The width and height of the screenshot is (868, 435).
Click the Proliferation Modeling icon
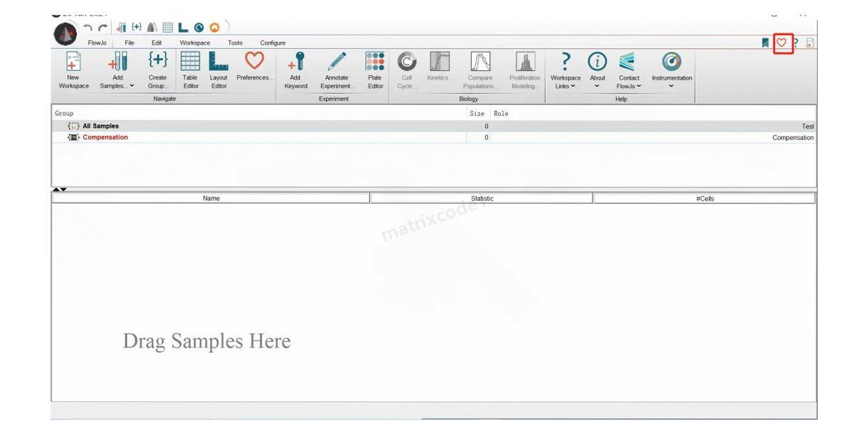(x=525, y=61)
